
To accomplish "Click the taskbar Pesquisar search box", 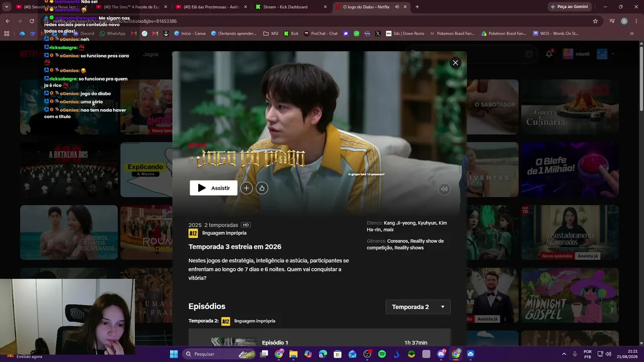I will click(x=219, y=354).
